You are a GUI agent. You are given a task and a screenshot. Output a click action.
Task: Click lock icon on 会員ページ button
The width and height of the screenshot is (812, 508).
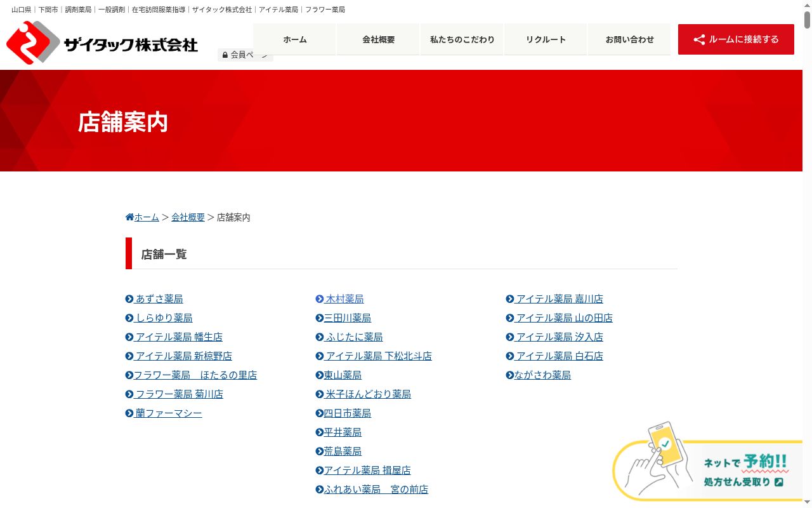[225, 55]
